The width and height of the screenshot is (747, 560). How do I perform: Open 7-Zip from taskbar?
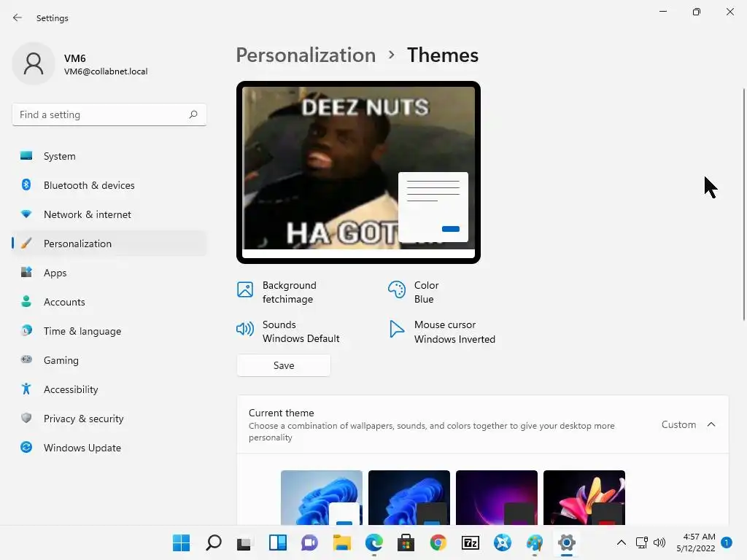471,542
